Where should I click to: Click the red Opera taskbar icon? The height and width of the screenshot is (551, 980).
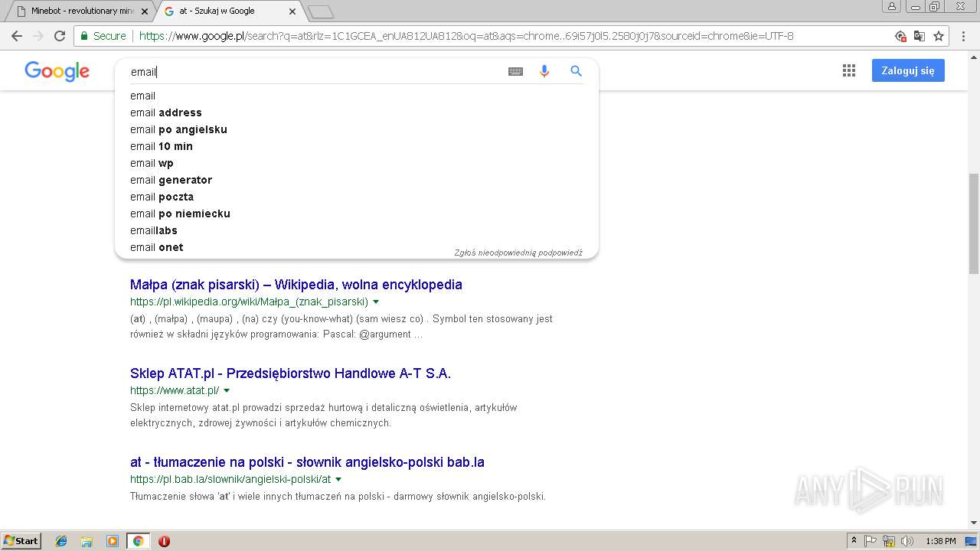[x=164, y=541]
